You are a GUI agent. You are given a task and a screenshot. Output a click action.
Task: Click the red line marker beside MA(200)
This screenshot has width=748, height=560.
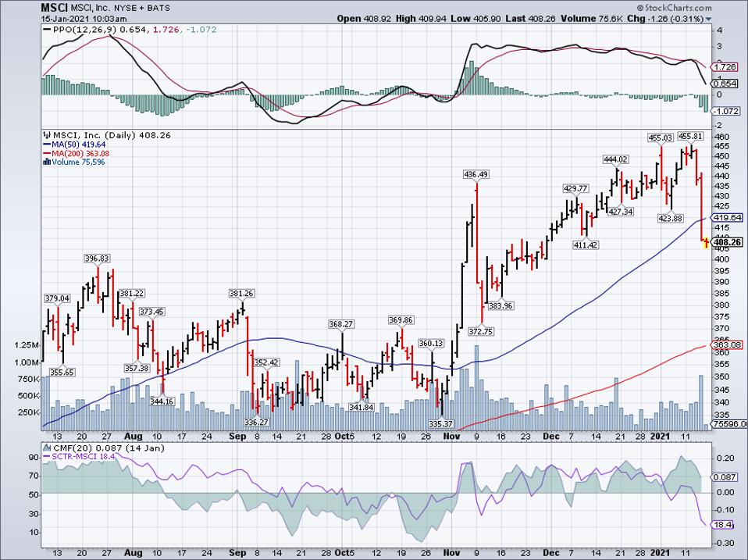point(47,154)
